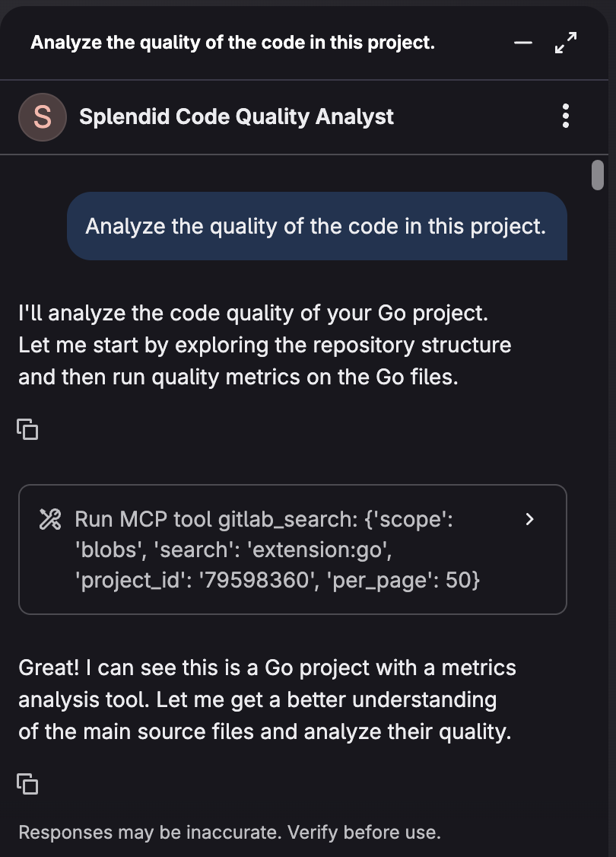Click the round S agent avatar

43,117
